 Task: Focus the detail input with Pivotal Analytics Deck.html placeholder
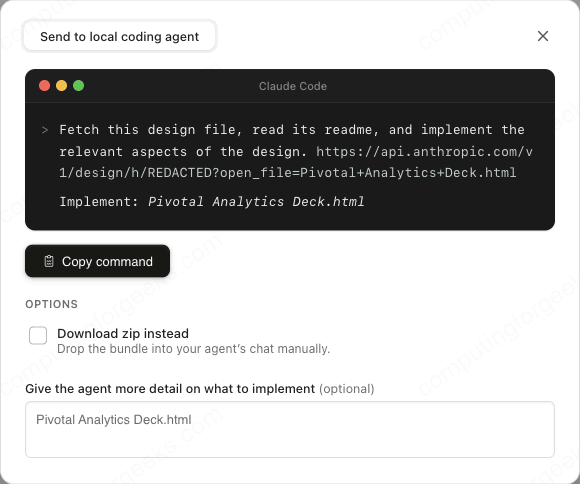tap(290, 429)
